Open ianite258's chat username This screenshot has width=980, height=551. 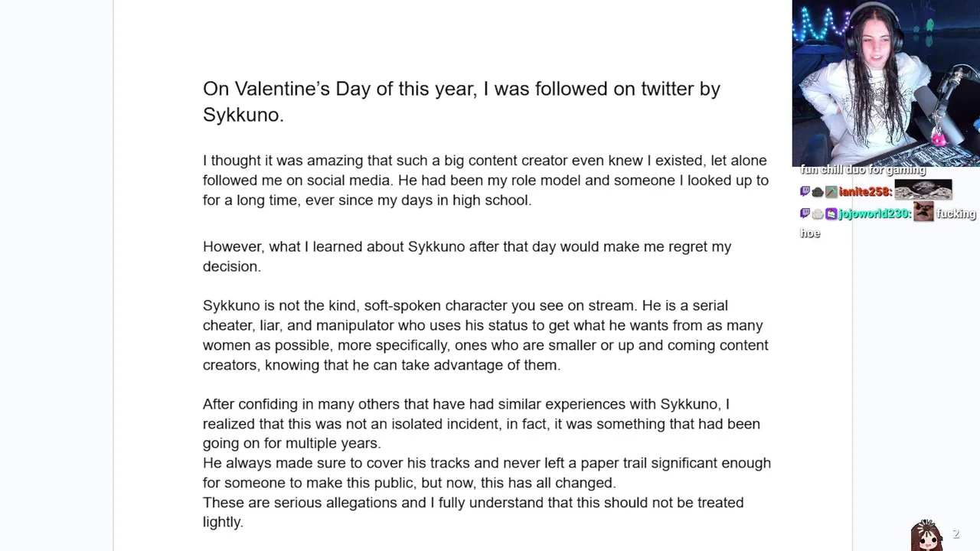coord(864,192)
